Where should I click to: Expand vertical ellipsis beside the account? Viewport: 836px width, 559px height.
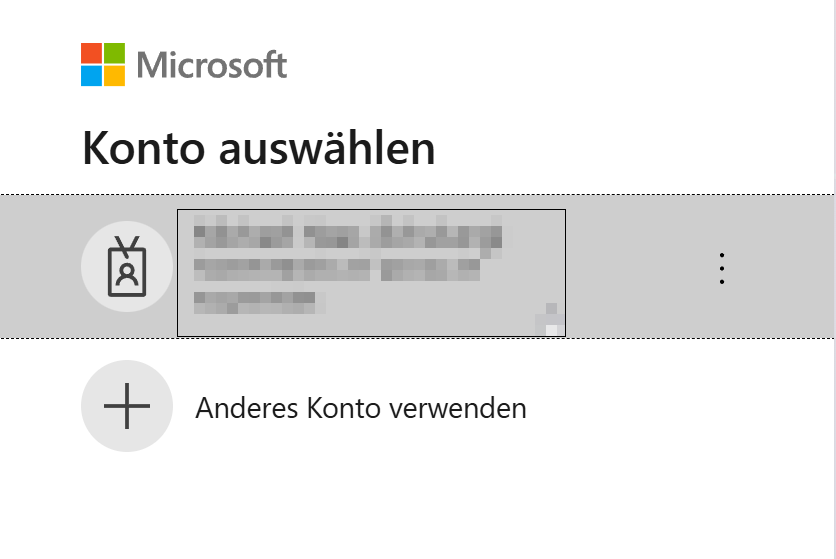click(722, 268)
